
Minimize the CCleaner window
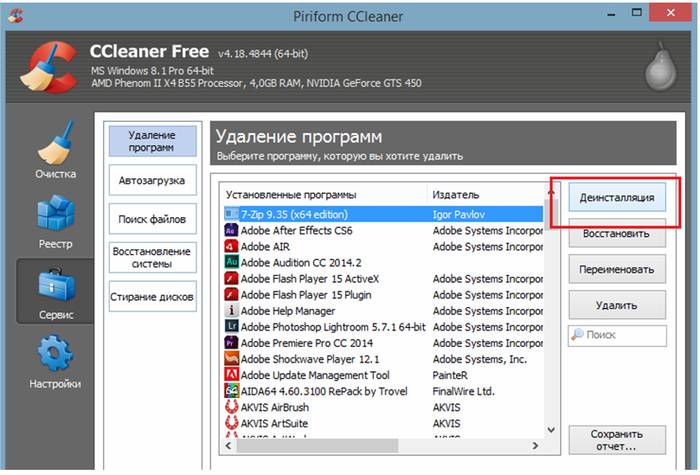[x=611, y=13]
